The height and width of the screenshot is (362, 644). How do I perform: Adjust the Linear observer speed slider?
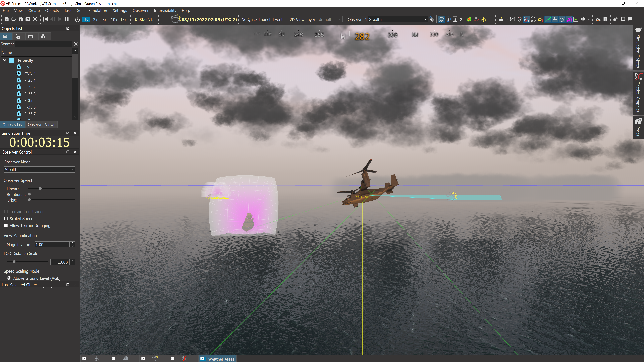(40, 189)
